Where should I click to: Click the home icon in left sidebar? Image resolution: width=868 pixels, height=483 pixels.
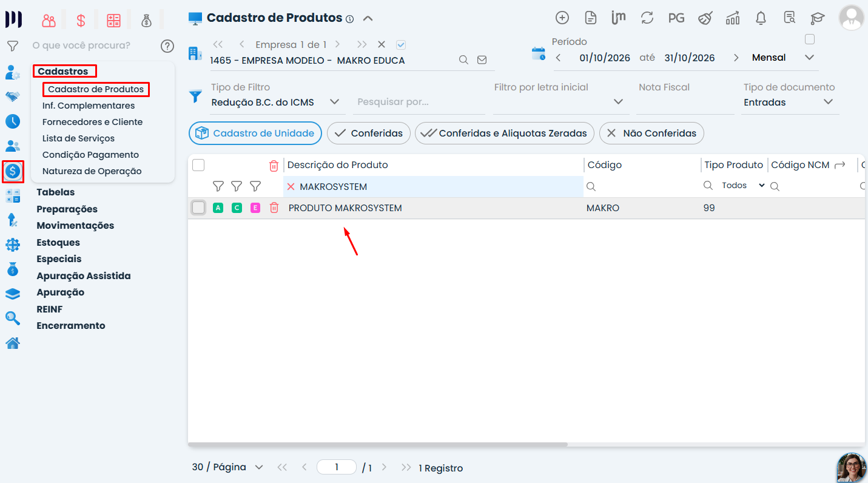13,343
